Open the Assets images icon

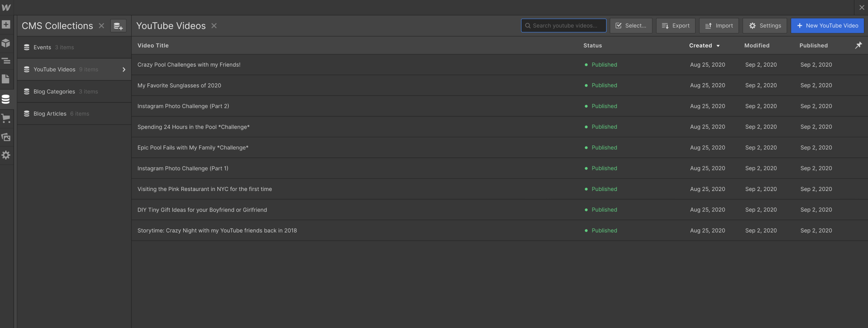coord(6,137)
